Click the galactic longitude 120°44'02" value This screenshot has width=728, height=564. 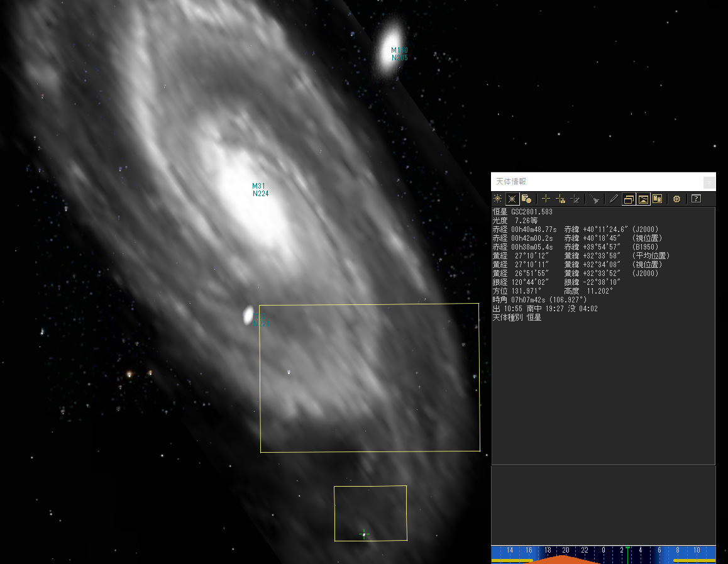pos(530,283)
